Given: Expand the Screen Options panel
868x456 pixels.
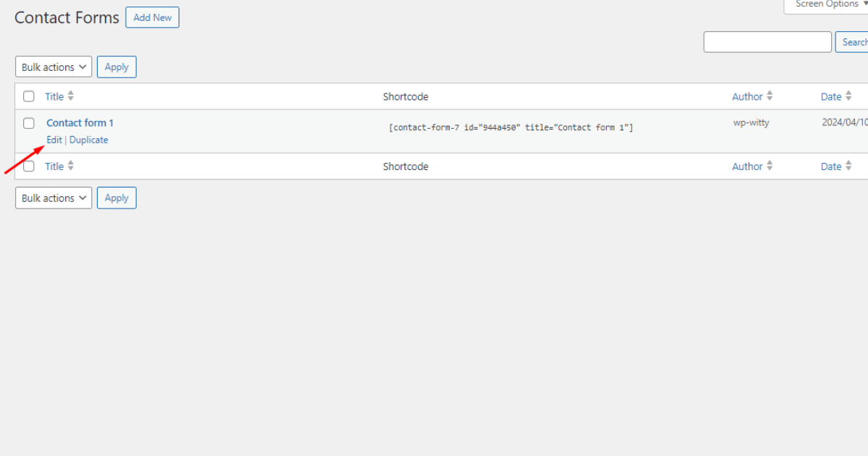Looking at the screenshot, I should [x=826, y=5].
